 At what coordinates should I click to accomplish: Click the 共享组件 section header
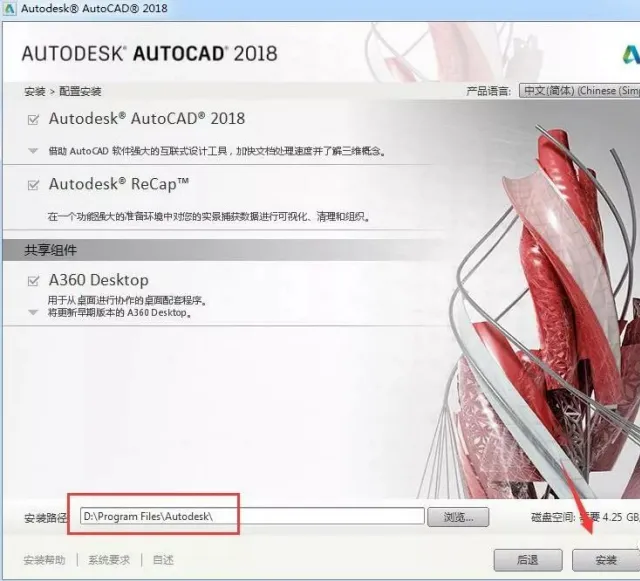[51, 250]
